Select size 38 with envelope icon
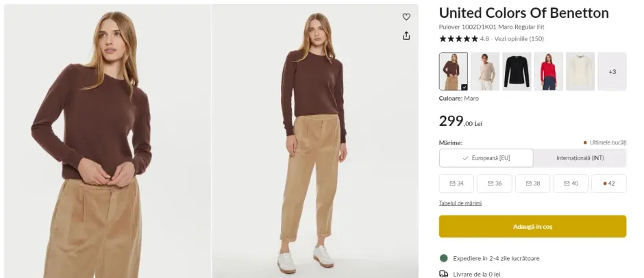This screenshot has width=644, height=278. tap(532, 184)
